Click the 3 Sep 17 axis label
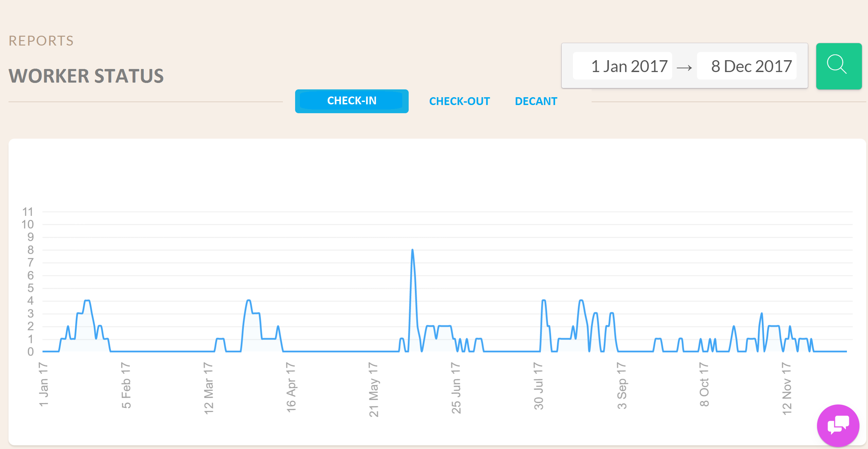The image size is (868, 449). point(622,385)
